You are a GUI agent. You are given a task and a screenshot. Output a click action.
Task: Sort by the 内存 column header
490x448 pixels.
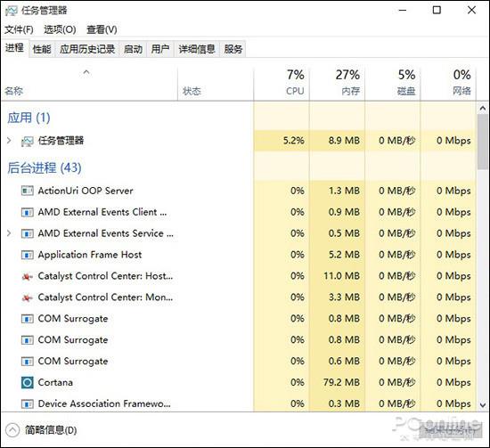point(337,84)
